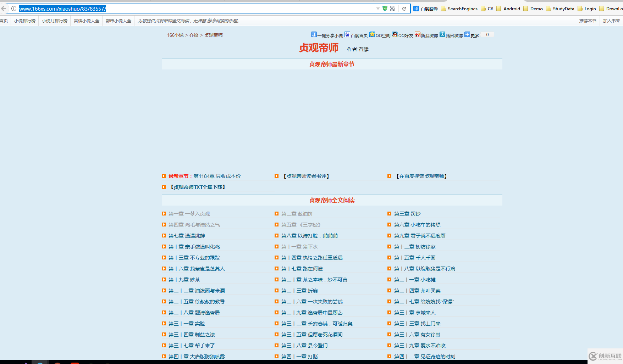This screenshot has height=364, width=623.
Task: Open the address bar history dropdown arrow
Action: pyautogui.click(x=377, y=8)
